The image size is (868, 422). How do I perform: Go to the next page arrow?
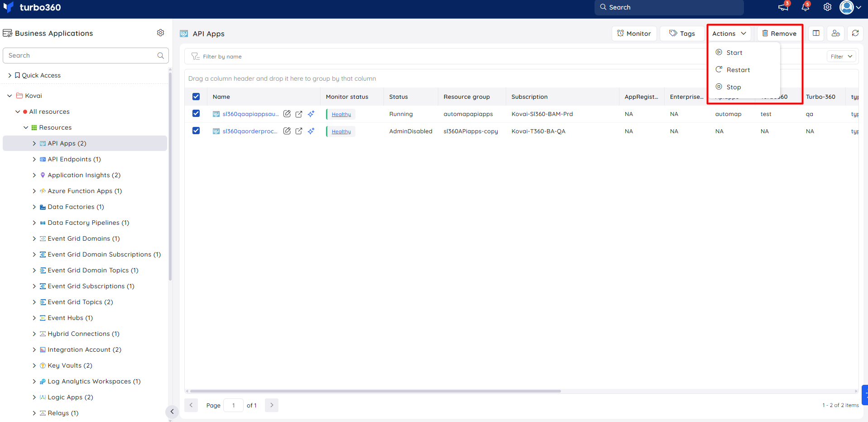(272, 405)
